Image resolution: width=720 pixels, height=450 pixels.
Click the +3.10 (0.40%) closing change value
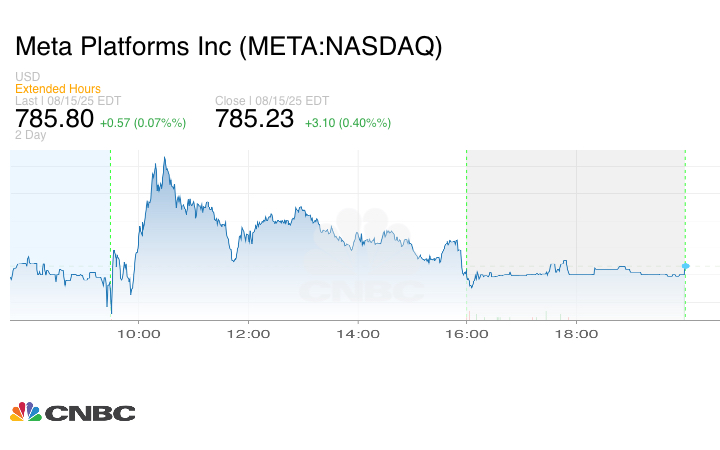347,123
